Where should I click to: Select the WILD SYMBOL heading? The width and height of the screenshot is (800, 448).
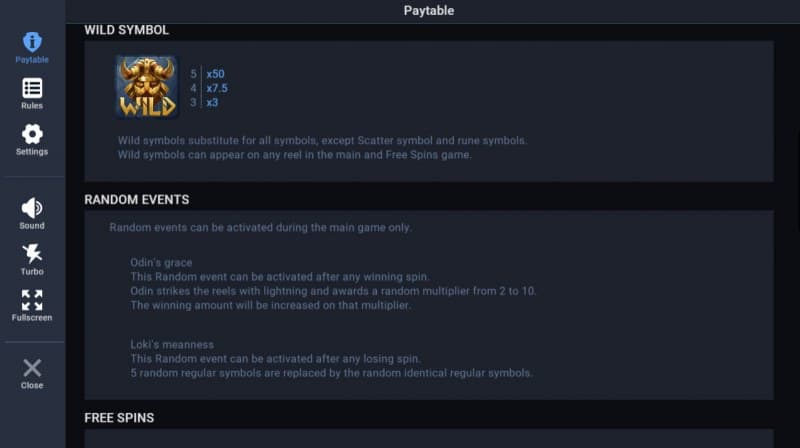[x=127, y=30]
